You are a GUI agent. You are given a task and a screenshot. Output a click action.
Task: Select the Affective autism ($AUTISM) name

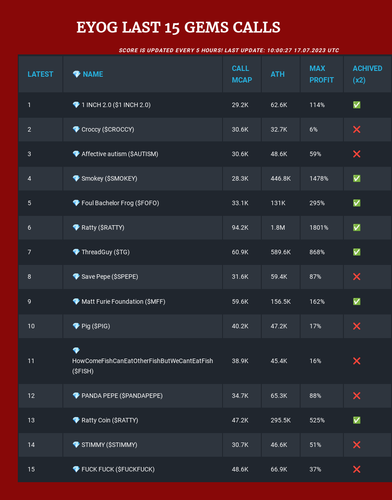pyautogui.click(x=120, y=154)
